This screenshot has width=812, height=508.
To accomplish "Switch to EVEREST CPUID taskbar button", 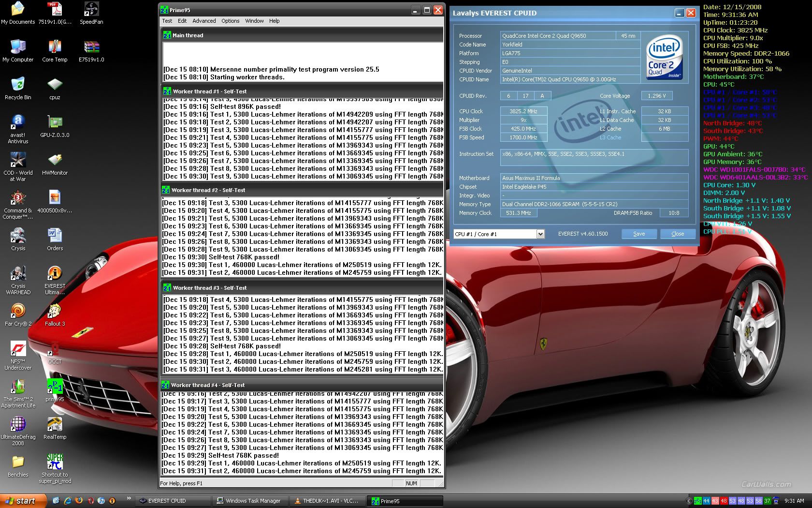I will click(173, 501).
